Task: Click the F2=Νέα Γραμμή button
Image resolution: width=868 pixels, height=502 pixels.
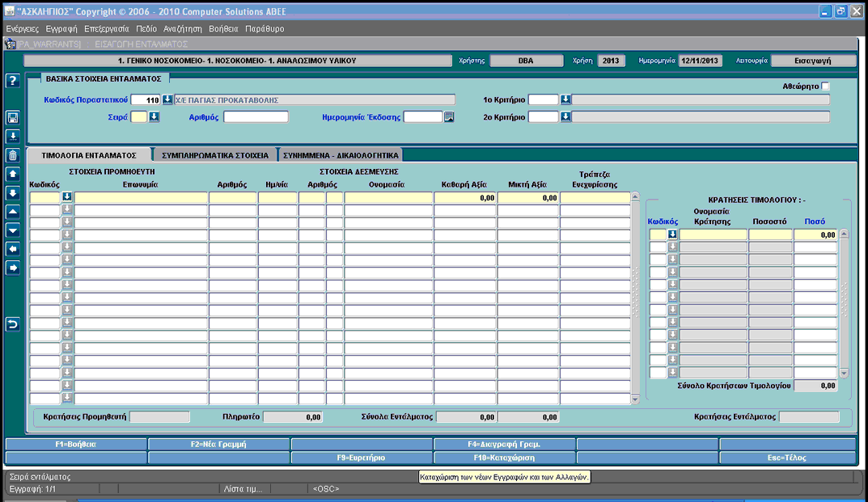Action: click(218, 444)
